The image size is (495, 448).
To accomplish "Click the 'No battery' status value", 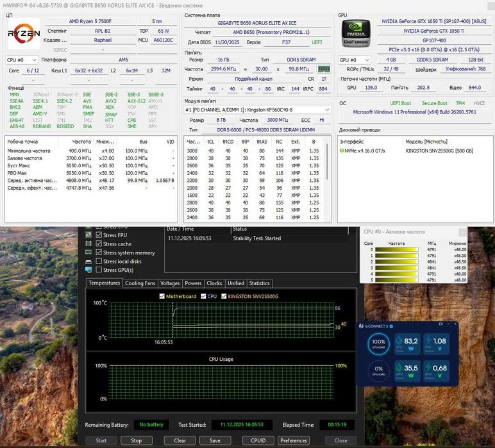I will point(151,425).
